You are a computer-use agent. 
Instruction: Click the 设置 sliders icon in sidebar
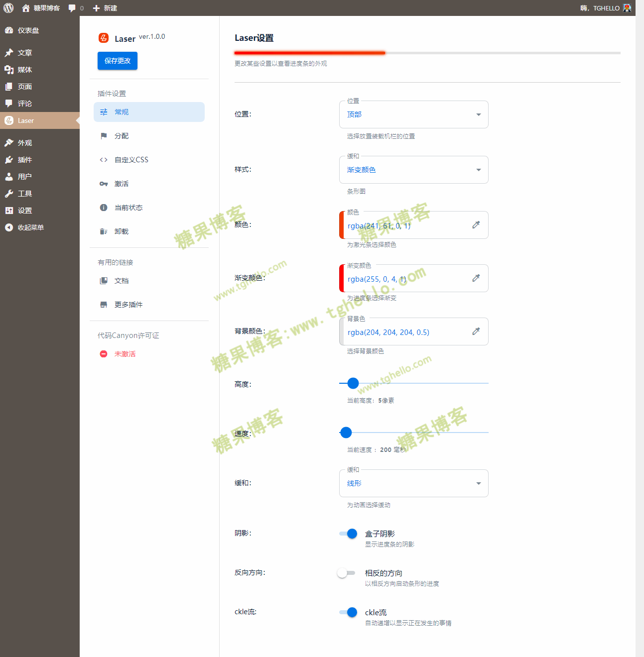tap(9, 211)
